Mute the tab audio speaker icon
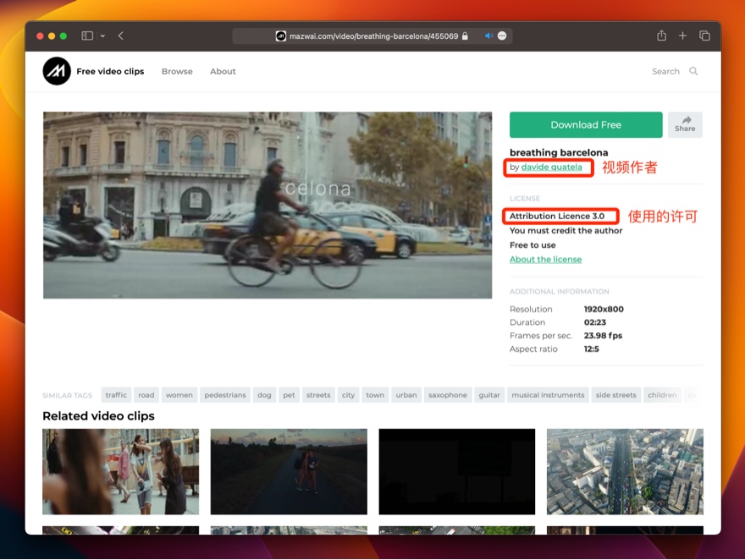Screen dimensions: 745x560 click(488, 36)
